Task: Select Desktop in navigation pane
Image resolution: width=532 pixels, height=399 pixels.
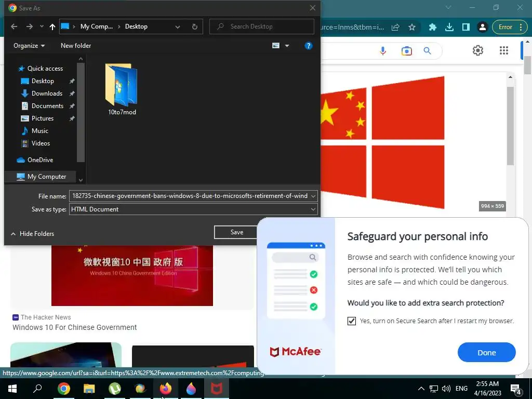Action: click(43, 81)
